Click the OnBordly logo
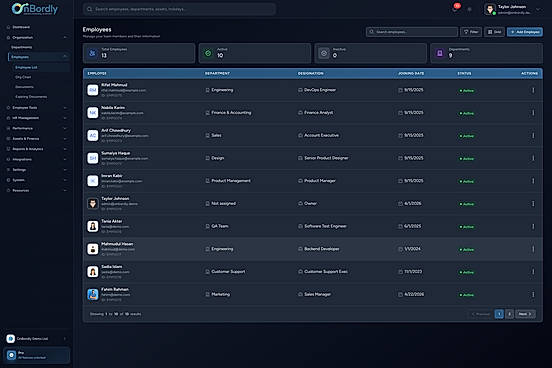Viewport: 552px width, 368px height. [34, 8]
